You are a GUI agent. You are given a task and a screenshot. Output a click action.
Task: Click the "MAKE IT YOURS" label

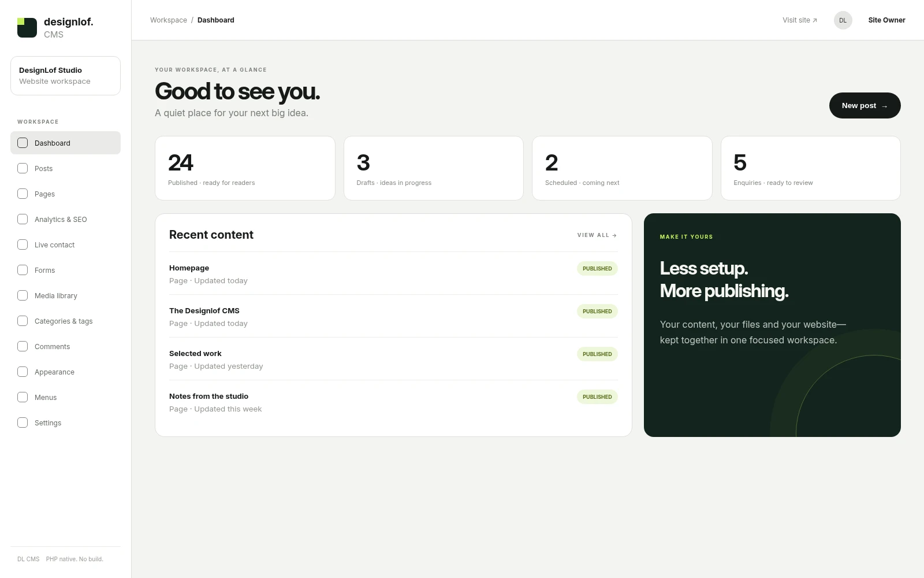click(686, 237)
